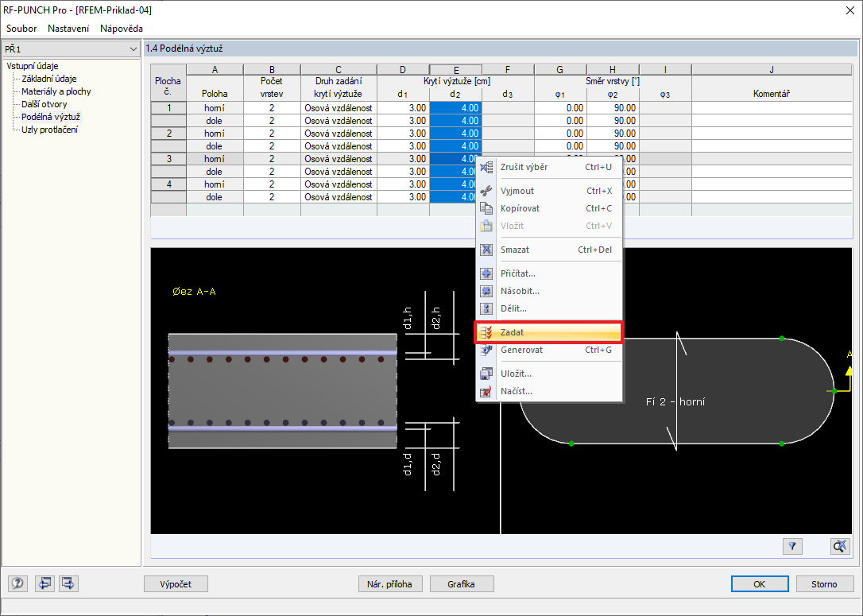
Task: Select Podélná výztuž in tree
Action: tap(51, 117)
